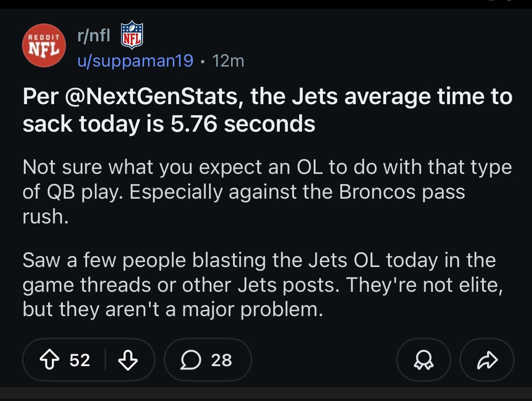Tap the "5.76 seconds" text in the title
This screenshot has height=401, width=532.
pyautogui.click(x=243, y=124)
